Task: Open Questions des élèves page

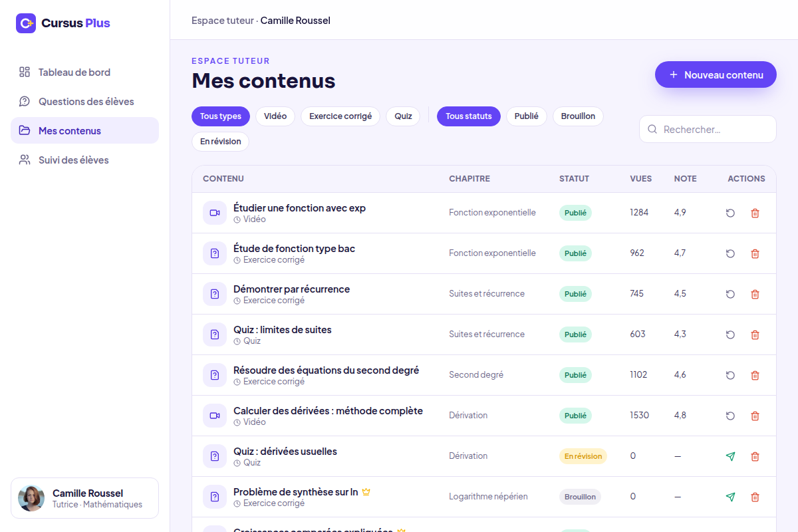Action: coord(84,101)
